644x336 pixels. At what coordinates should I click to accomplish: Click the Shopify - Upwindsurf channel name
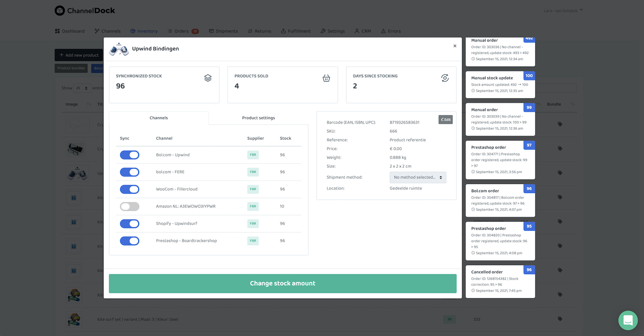point(176,223)
